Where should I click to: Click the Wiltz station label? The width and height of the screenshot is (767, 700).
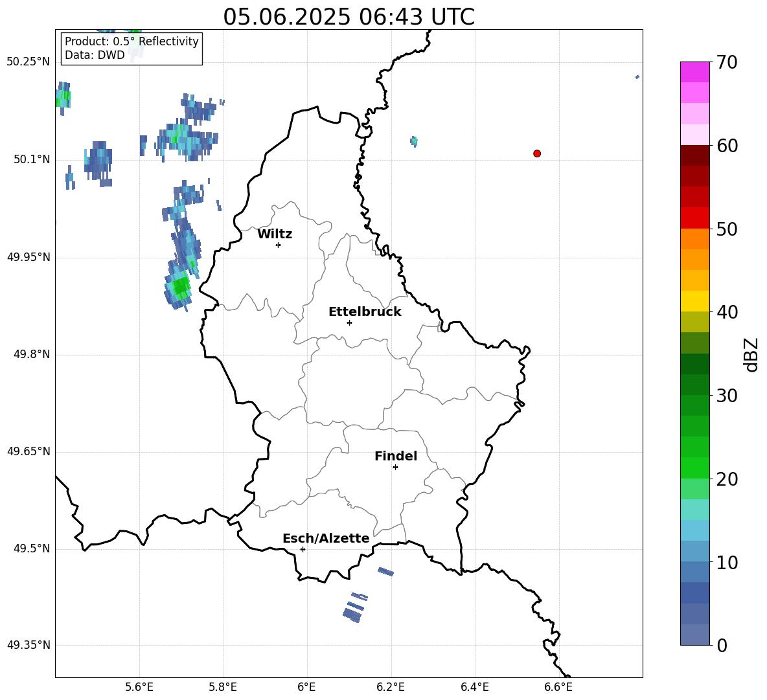pyautogui.click(x=275, y=234)
